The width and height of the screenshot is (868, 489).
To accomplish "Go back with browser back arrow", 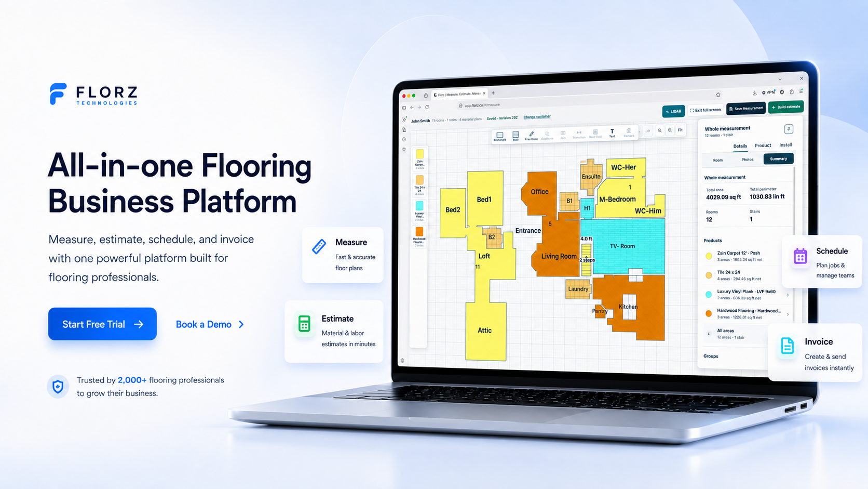I will pyautogui.click(x=412, y=108).
